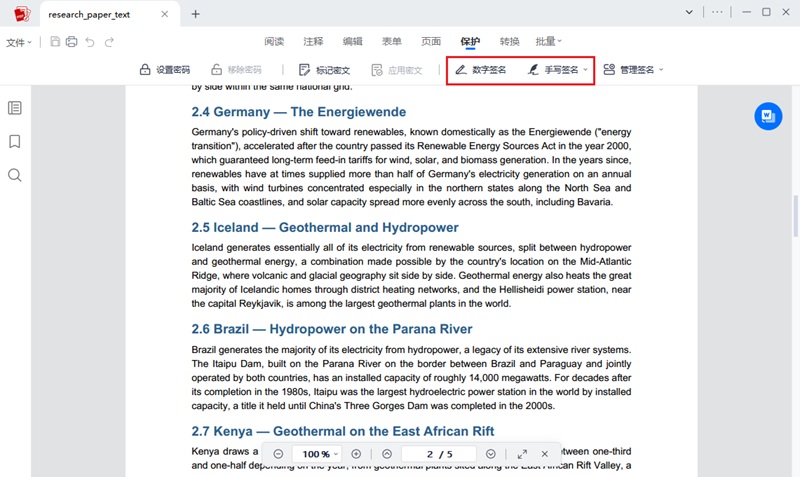
Task: Click heading 2.4 Germany — The Energiewende
Action: tap(299, 112)
